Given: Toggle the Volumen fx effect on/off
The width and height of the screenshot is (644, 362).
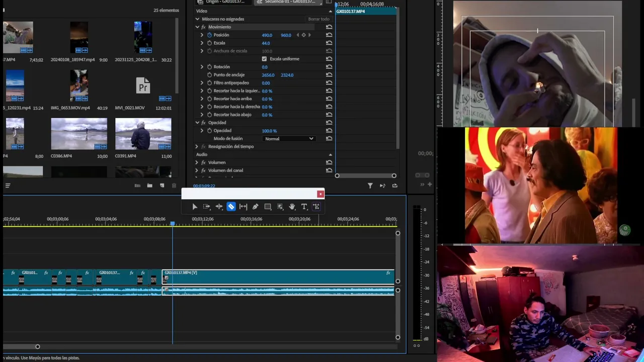Looking at the screenshot, I should 203,162.
